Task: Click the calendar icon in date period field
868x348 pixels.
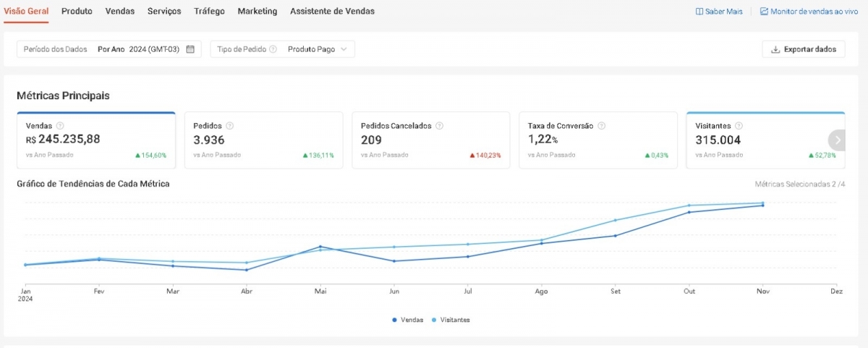Action: pyautogui.click(x=190, y=49)
